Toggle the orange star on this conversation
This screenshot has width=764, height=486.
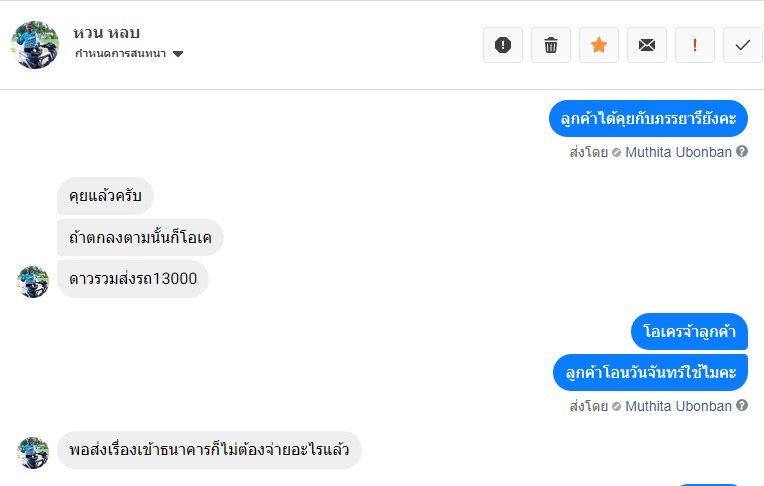599,45
